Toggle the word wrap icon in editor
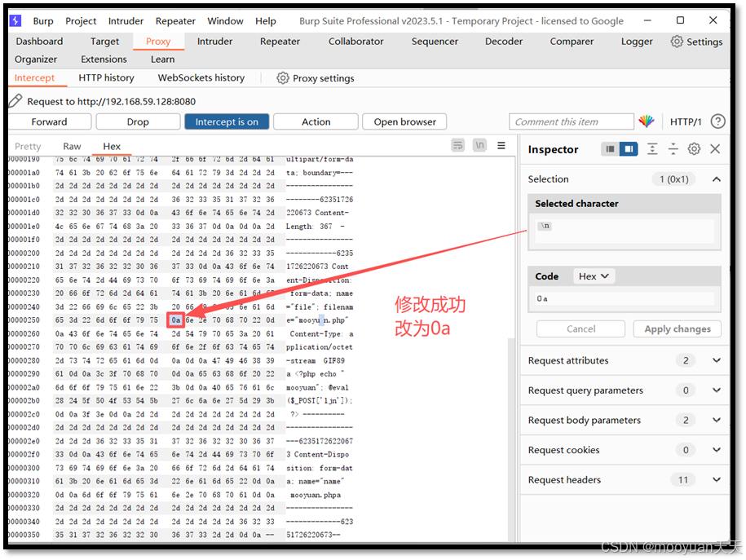Screen dimensions: 746x560 (x=457, y=145)
